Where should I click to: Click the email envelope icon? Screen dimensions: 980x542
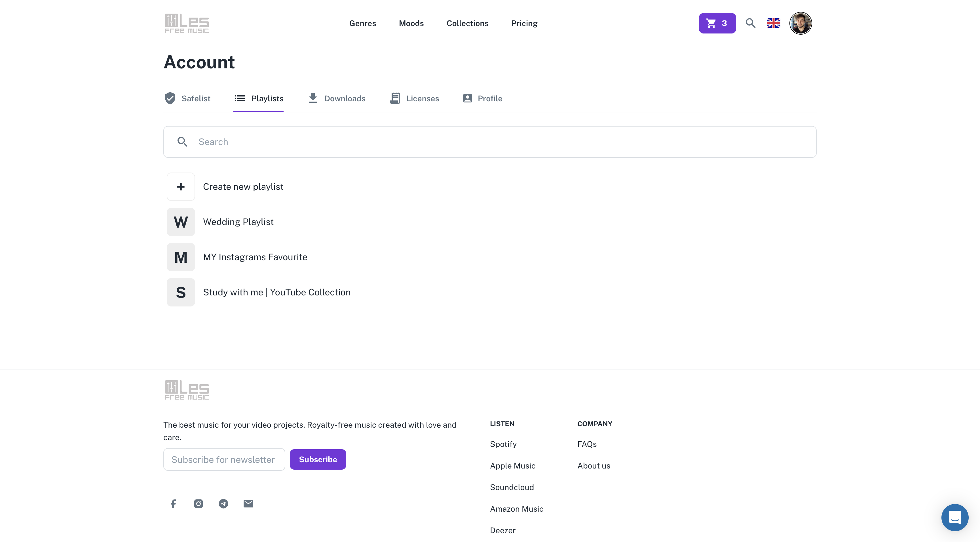click(x=248, y=504)
